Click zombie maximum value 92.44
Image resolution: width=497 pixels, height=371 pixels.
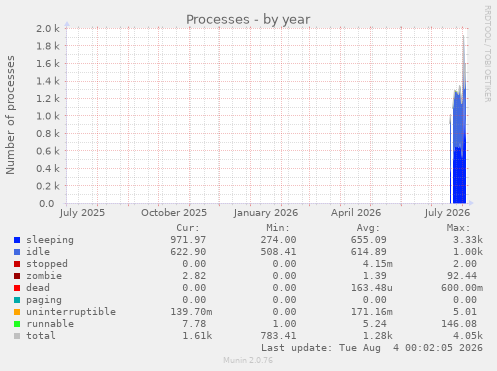[462, 276]
